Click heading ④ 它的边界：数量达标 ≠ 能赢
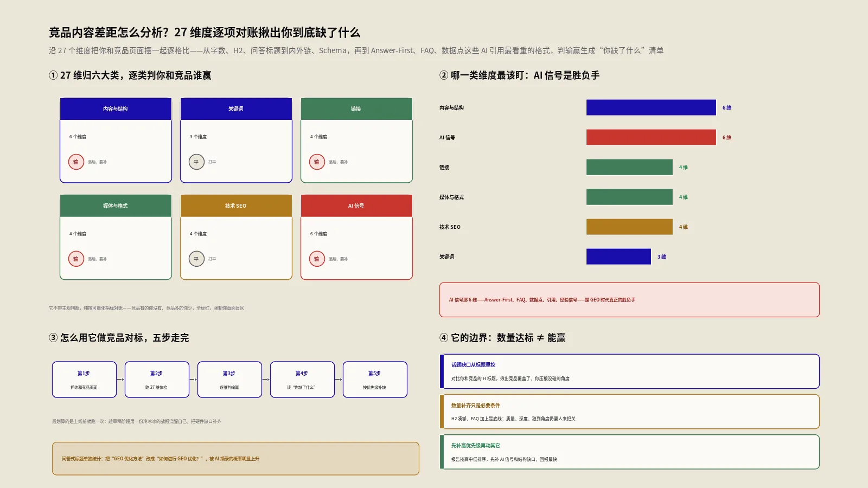 click(502, 338)
